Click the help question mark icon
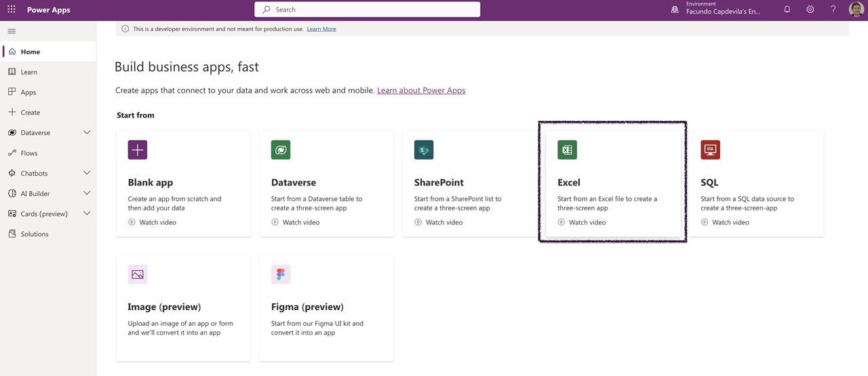The image size is (868, 376). [x=833, y=10]
